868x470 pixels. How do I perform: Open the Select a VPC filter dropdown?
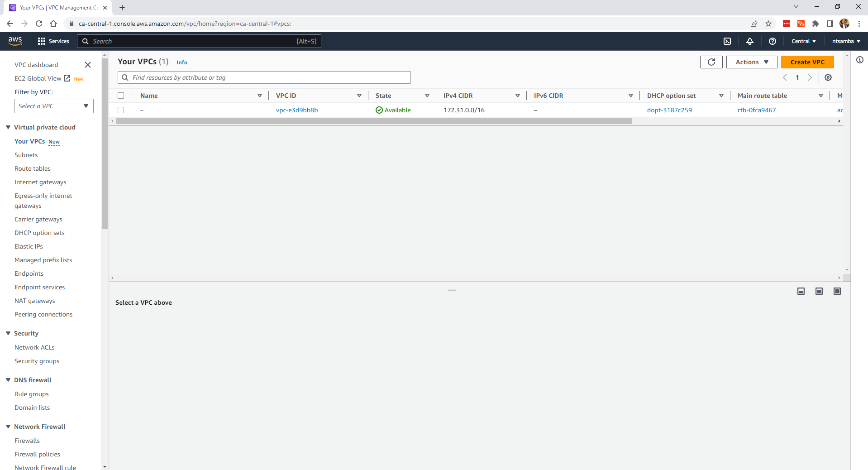click(54, 106)
